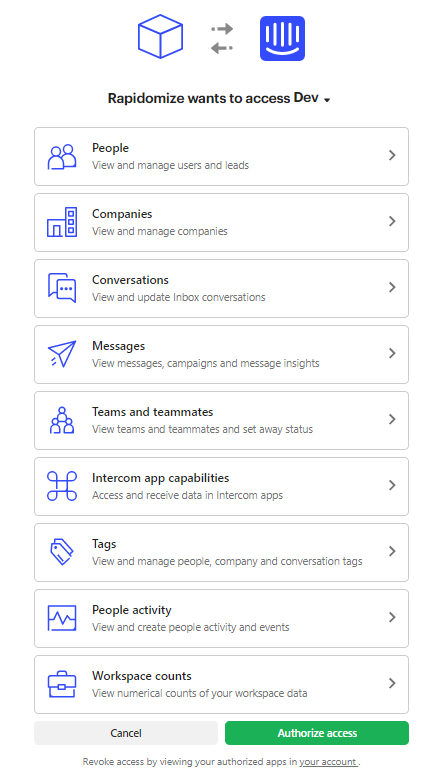Click the People users icon

62,157
